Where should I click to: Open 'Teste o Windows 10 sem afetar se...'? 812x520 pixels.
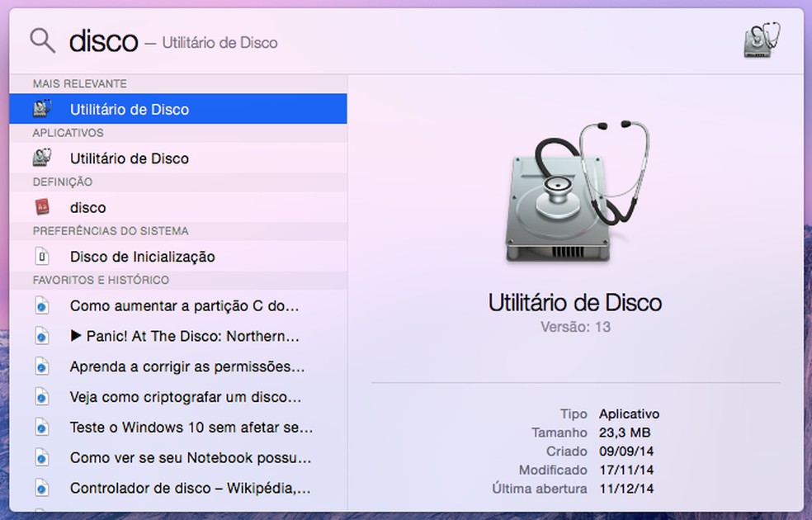point(169,427)
